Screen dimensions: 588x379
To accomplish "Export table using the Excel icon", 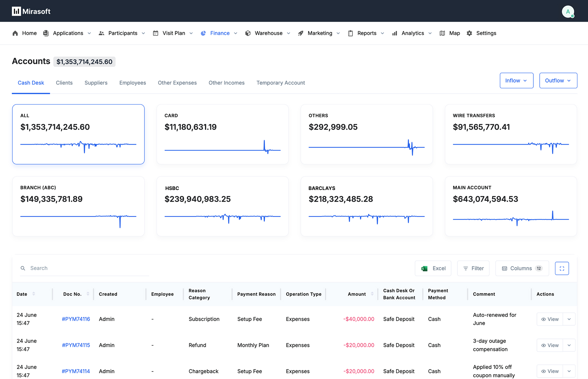I will (424, 268).
